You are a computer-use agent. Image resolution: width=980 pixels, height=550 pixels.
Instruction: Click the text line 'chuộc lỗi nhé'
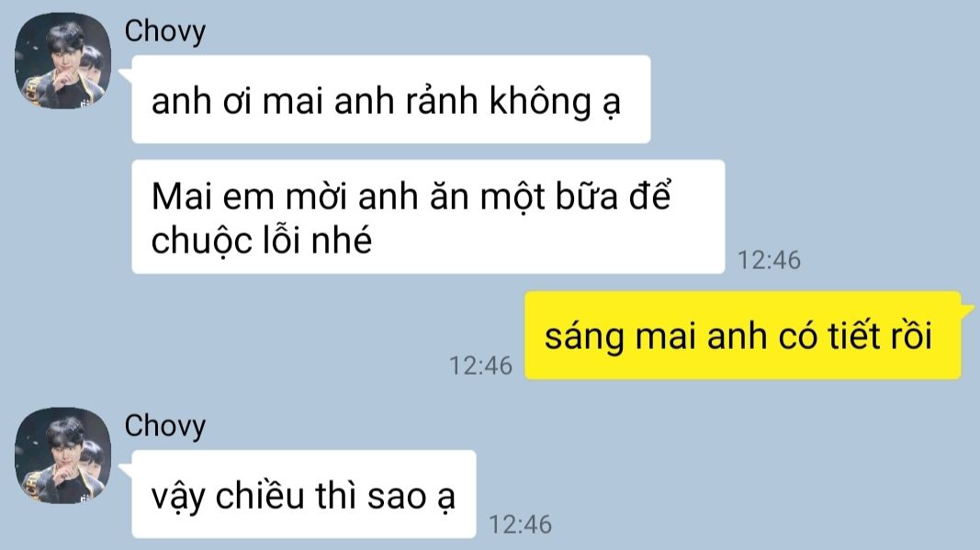tap(261, 241)
